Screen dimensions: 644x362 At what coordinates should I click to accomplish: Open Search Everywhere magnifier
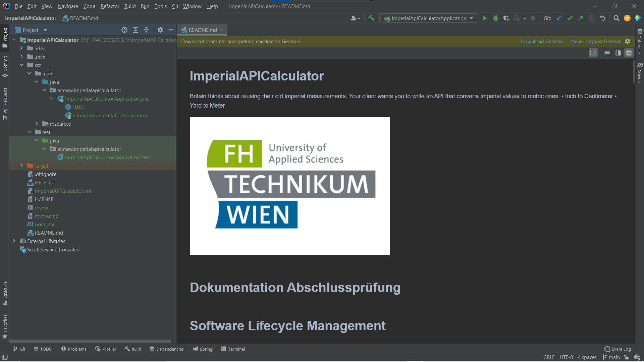click(616, 18)
